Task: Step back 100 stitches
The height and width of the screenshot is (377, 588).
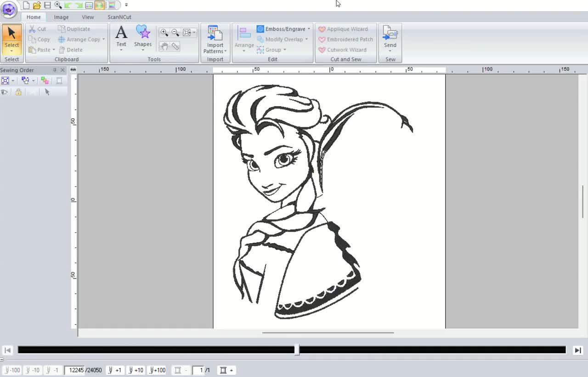Action: (12, 370)
